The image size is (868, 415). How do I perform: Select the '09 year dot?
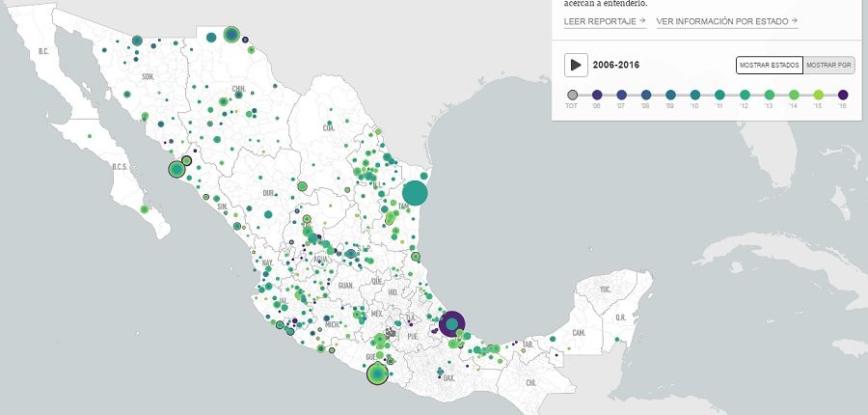coord(671,95)
